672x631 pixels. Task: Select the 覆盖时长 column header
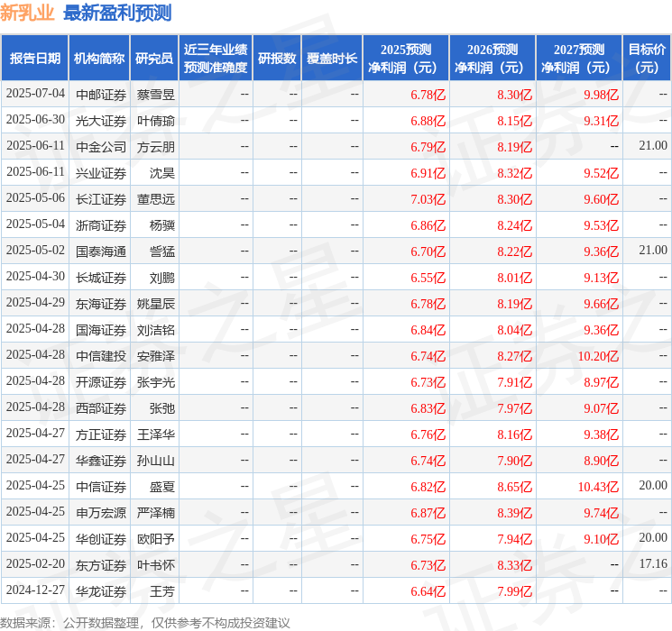pos(332,59)
